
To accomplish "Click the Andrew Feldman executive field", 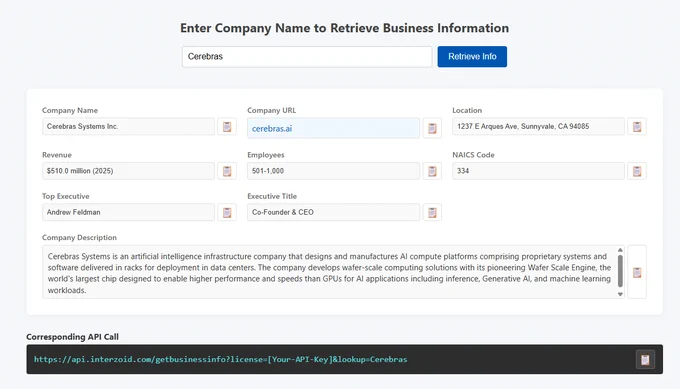I will click(128, 212).
